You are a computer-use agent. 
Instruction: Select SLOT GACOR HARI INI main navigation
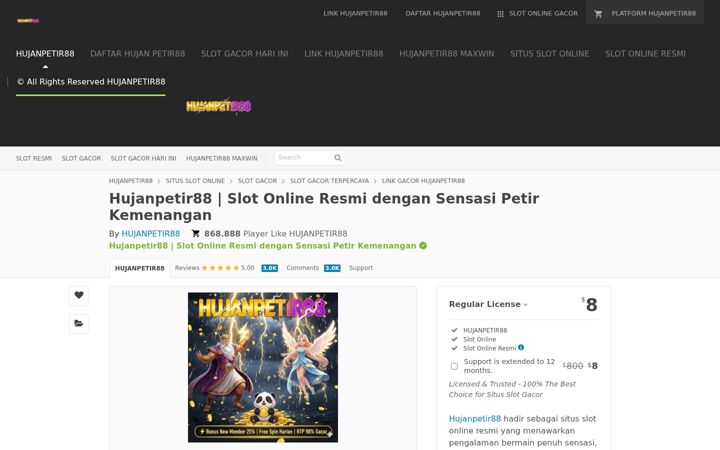[245, 54]
